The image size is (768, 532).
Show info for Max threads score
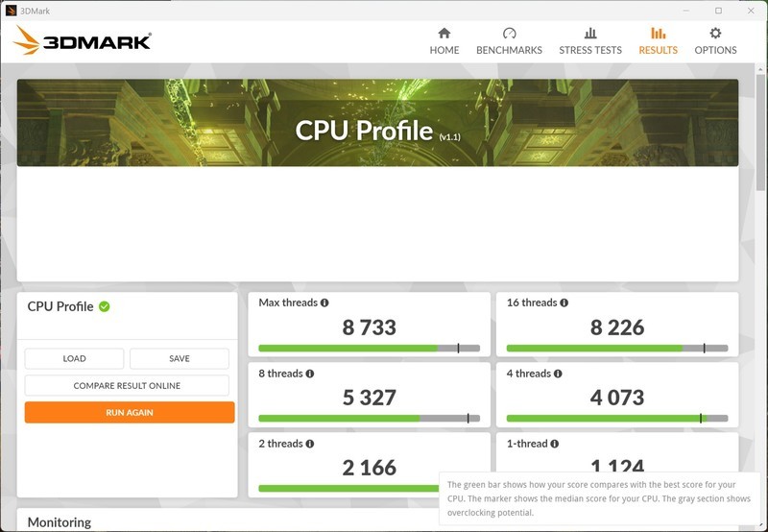coord(324,302)
